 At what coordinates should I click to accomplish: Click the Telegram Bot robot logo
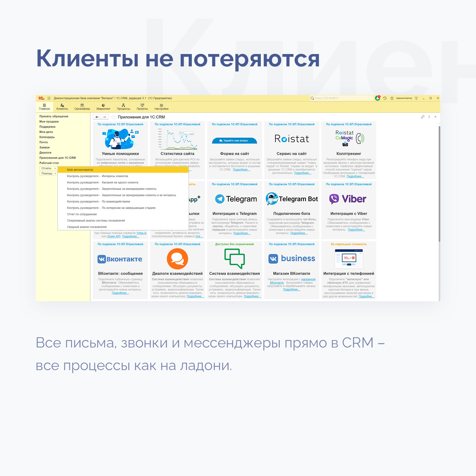coord(292,198)
